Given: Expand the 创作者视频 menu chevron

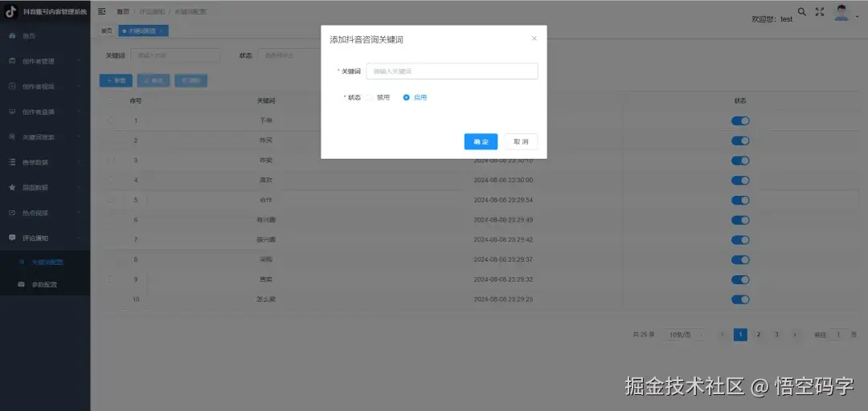Looking at the screenshot, I should tap(79, 86).
